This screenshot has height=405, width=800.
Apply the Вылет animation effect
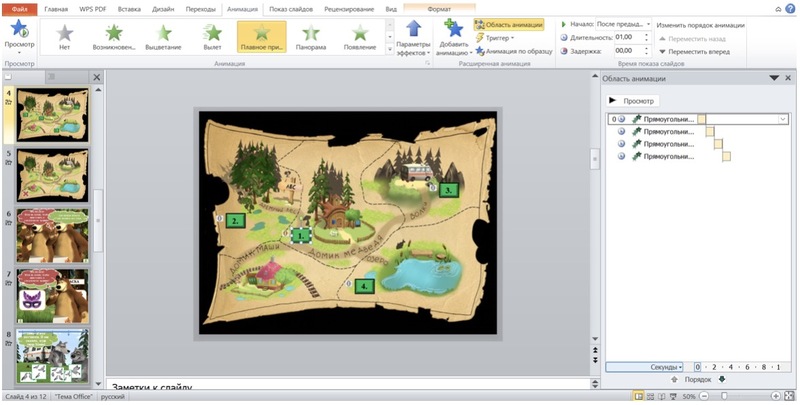pyautogui.click(x=212, y=37)
